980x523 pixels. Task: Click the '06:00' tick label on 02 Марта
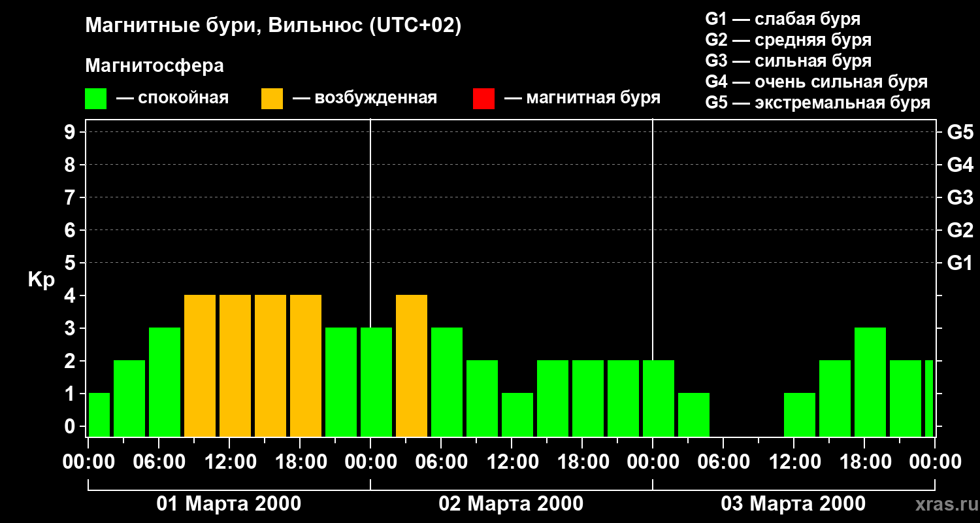click(x=441, y=462)
